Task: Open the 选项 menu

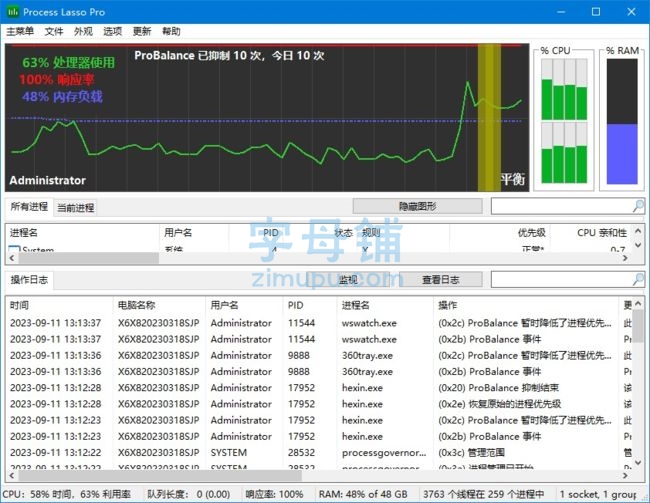Action: 113,31
